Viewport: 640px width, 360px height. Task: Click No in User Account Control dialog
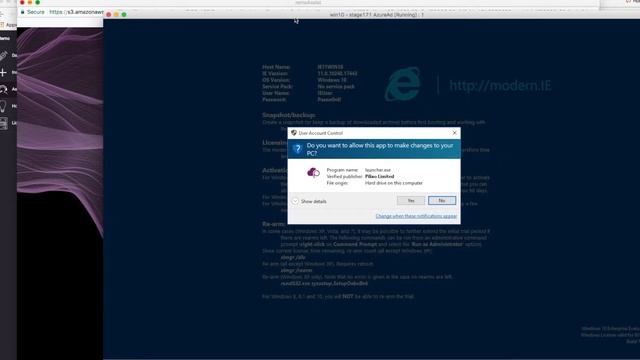pos(442,200)
